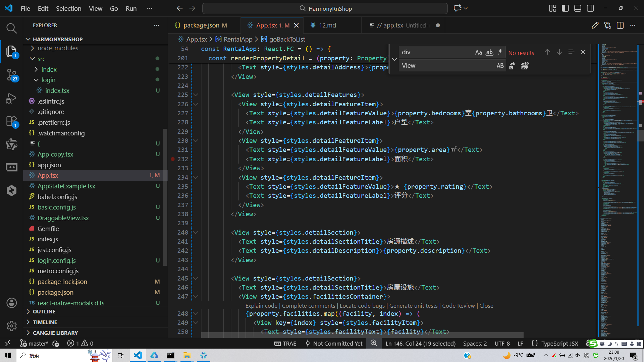644x362 pixels.
Task: Click the find input field containing div
Action: pos(436,52)
